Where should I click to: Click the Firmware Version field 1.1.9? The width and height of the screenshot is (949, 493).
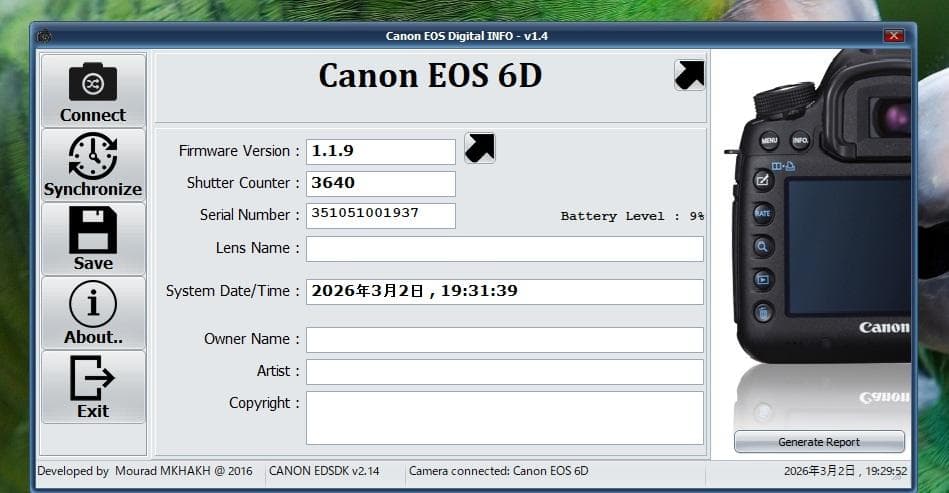point(381,152)
